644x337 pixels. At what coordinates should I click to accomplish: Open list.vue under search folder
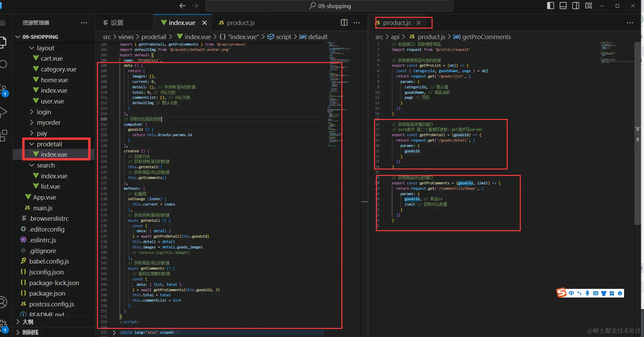click(x=50, y=186)
